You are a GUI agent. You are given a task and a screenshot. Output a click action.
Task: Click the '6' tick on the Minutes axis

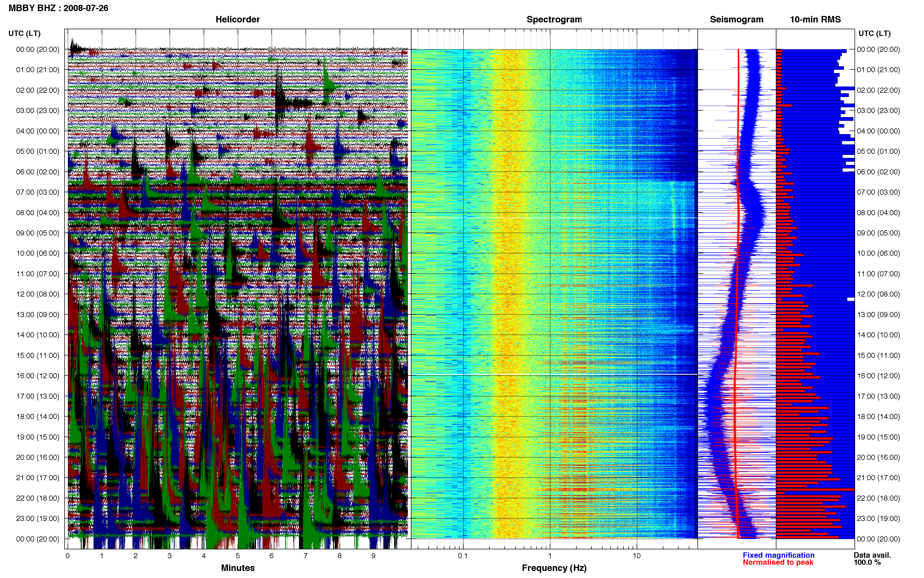click(272, 556)
